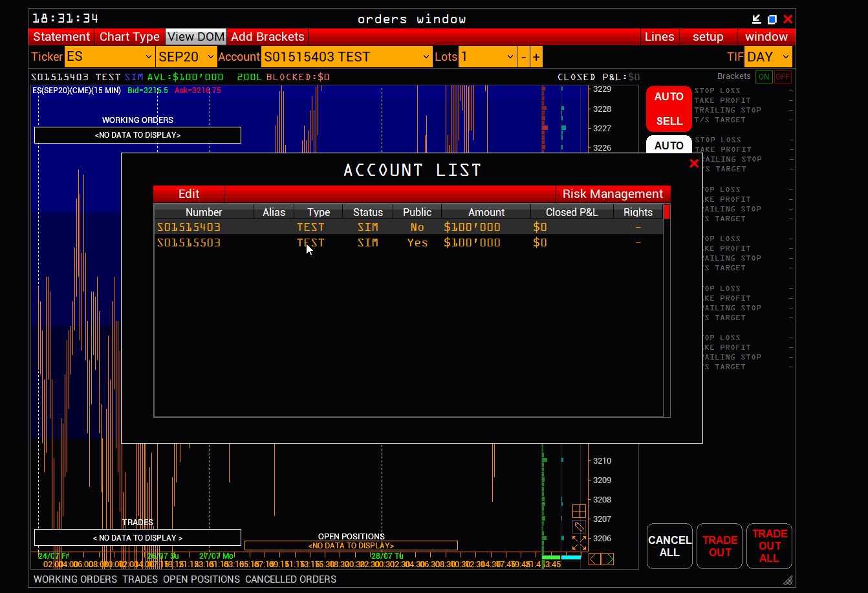
Task: Open the Ticker dropdown showing ES
Action: pos(109,57)
